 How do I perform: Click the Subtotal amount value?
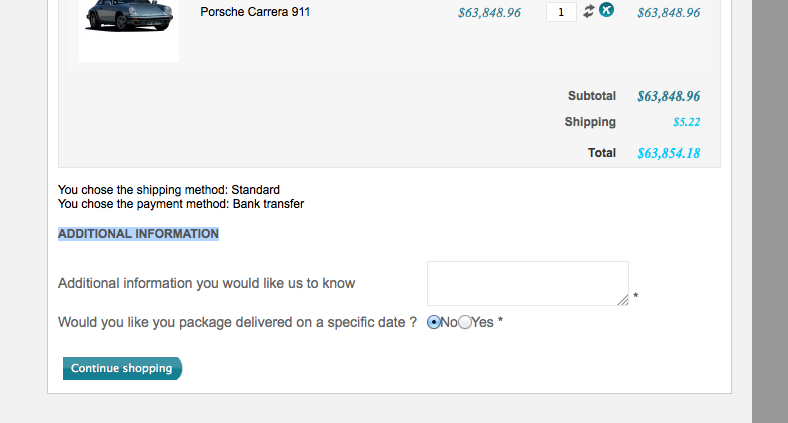pyautogui.click(x=668, y=96)
